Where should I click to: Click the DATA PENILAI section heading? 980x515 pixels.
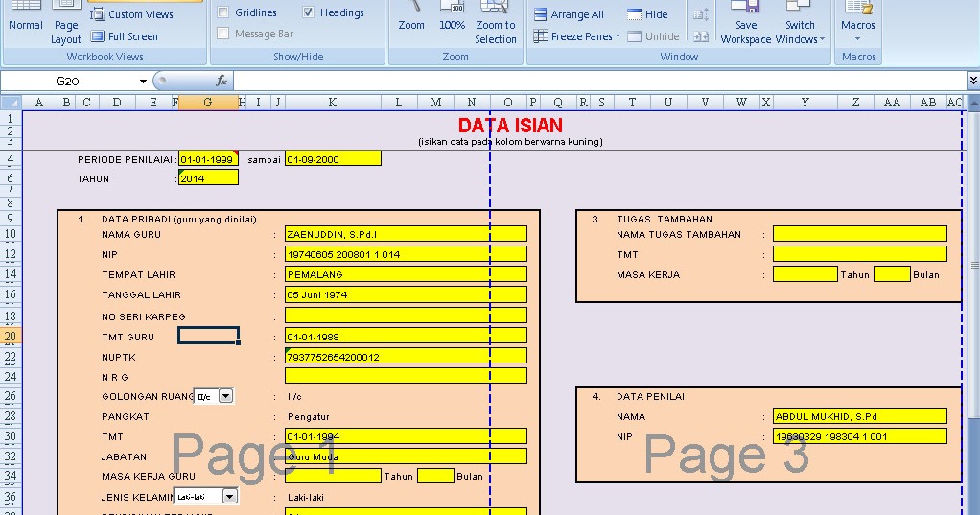pyautogui.click(x=650, y=397)
